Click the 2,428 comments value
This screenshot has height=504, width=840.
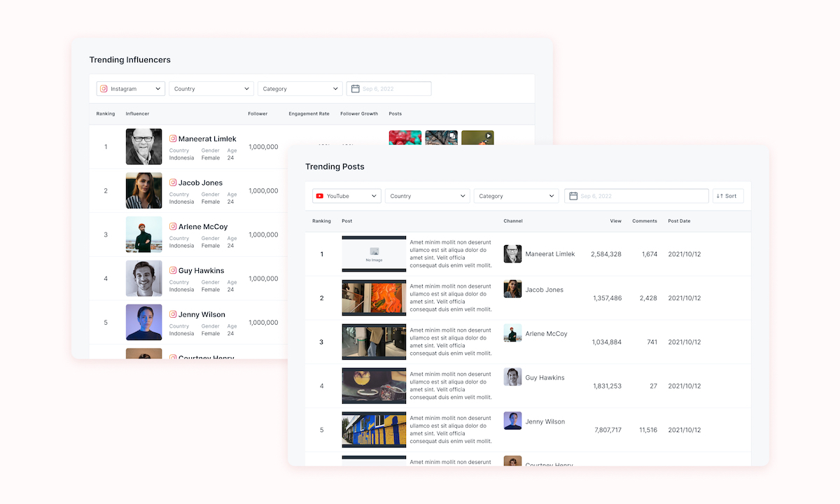click(649, 298)
